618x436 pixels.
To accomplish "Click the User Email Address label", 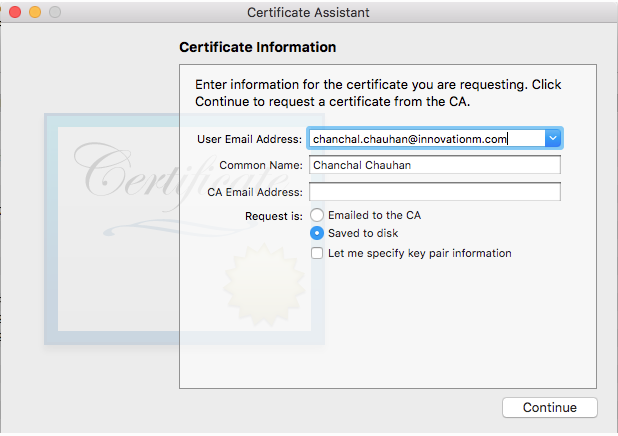I will [249, 139].
